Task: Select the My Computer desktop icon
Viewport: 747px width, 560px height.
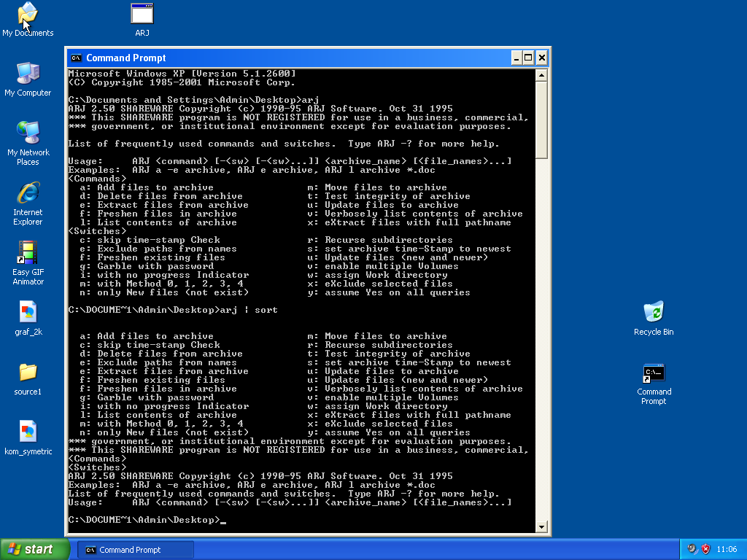Action: click(28, 79)
